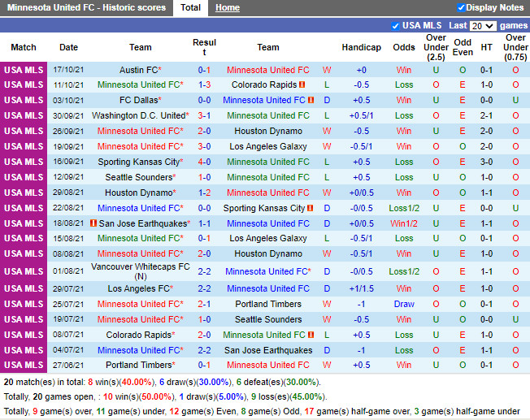This screenshot has height=420, width=530.
Task: Click red card icon beside Sporting Kansas City on 22/08/21
Action: [x=311, y=208]
